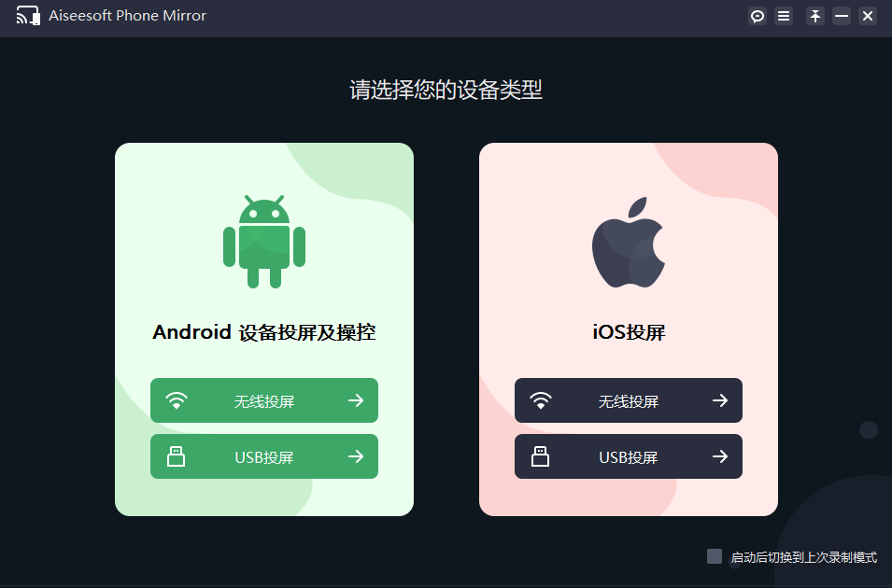
Task: Select iOS 无线投屏 wireless mirror button
Action: [629, 400]
